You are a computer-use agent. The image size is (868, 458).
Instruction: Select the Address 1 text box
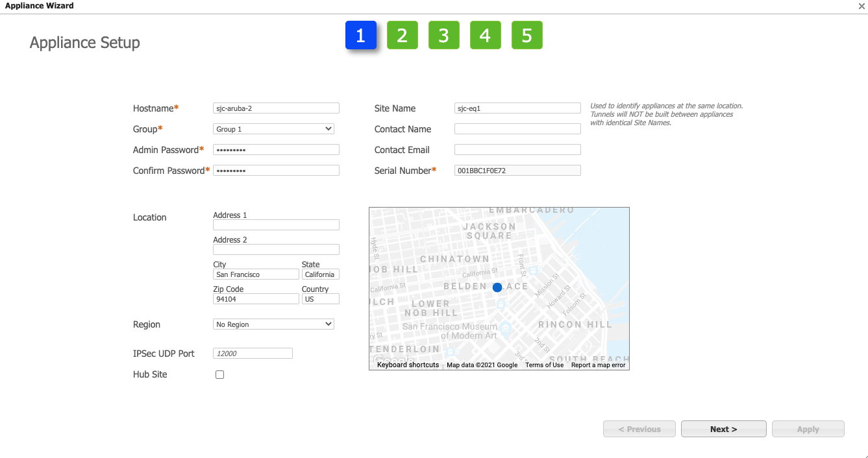pos(276,225)
